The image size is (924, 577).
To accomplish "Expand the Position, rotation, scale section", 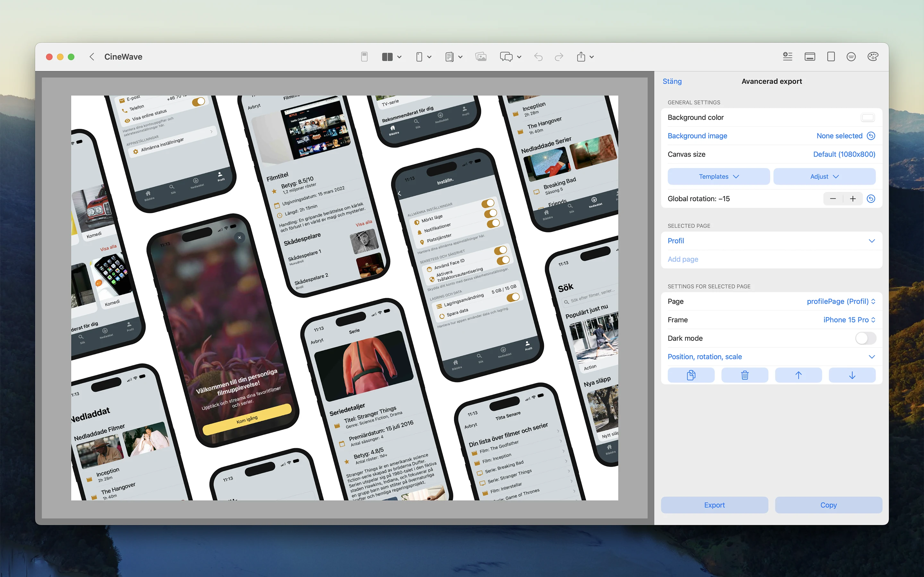I will (872, 356).
